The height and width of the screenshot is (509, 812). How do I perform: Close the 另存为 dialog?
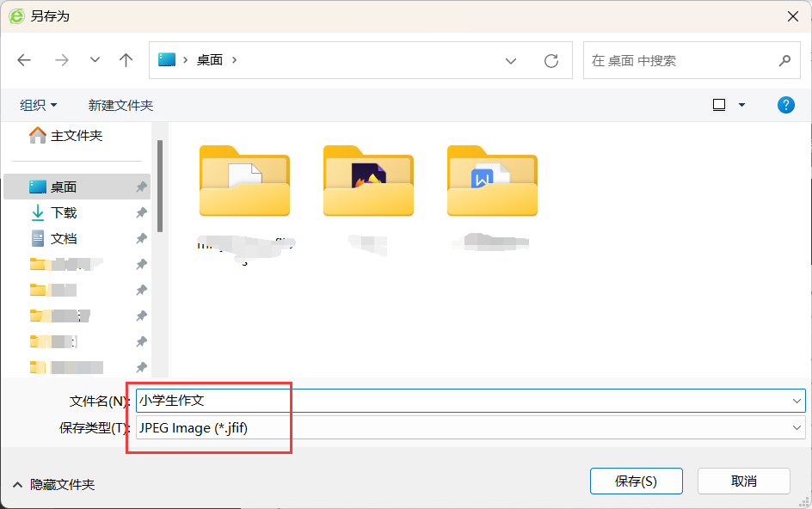(x=793, y=16)
